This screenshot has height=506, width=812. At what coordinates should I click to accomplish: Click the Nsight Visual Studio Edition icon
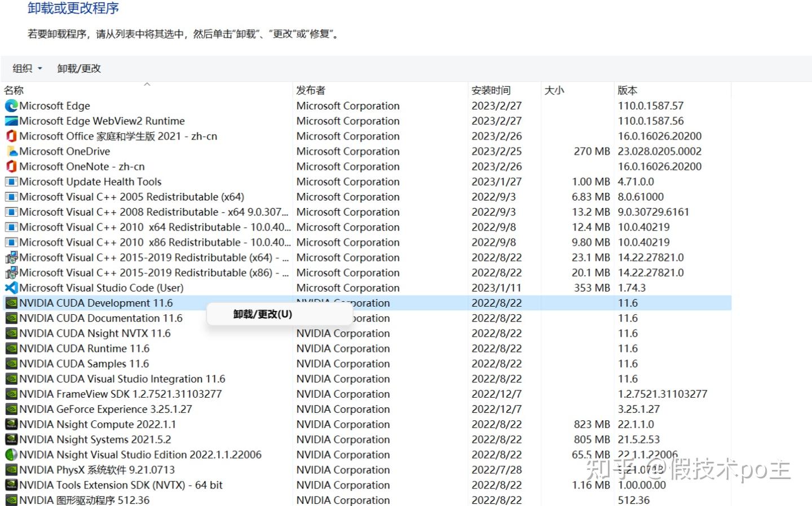pyautogui.click(x=11, y=455)
